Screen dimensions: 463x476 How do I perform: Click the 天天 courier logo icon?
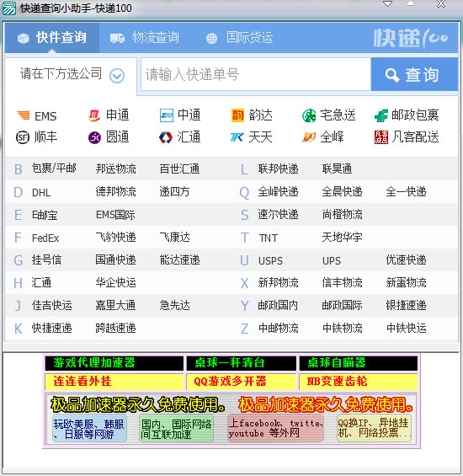(237, 138)
